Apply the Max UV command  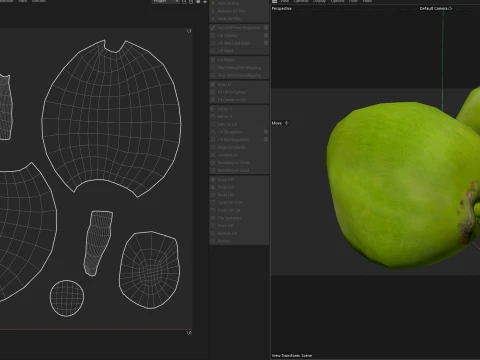click(x=239, y=85)
